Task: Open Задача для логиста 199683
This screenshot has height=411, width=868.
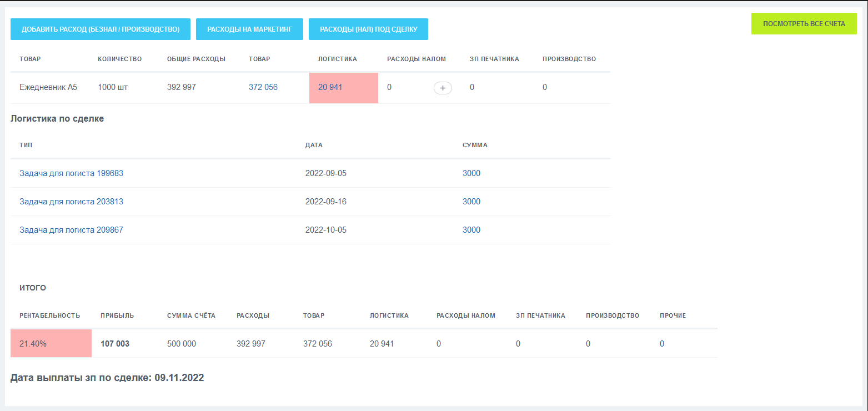Action: [x=71, y=173]
